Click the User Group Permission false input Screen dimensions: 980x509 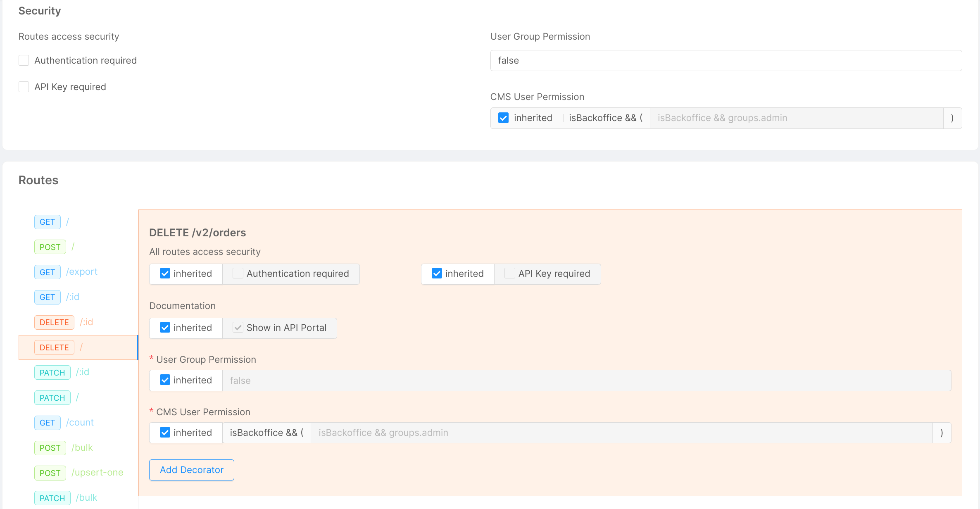(x=725, y=60)
